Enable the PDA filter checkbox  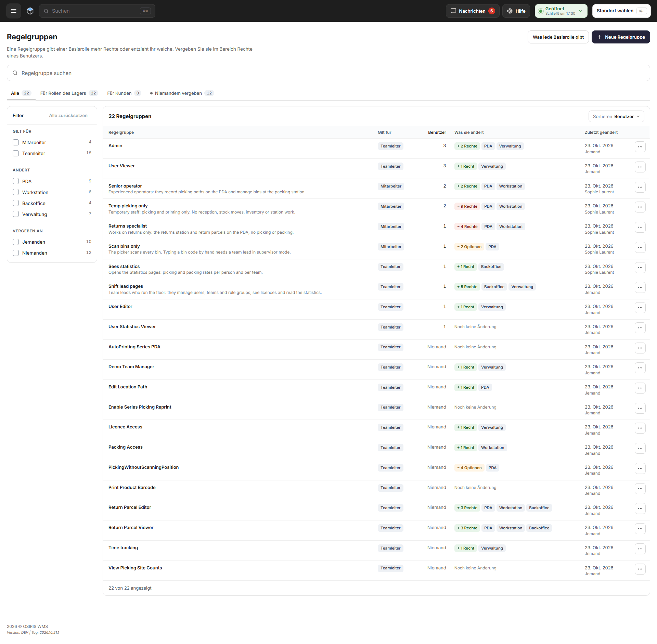click(16, 181)
